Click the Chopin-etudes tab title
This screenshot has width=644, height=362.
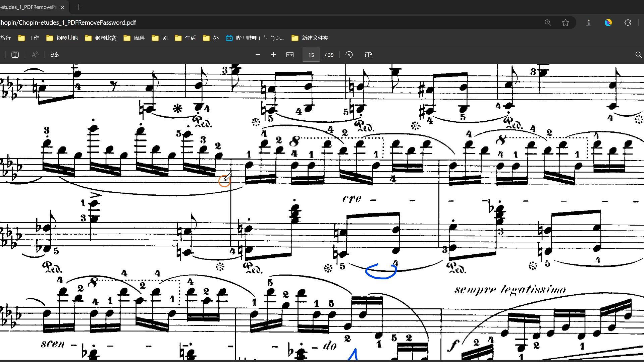[x=28, y=7]
